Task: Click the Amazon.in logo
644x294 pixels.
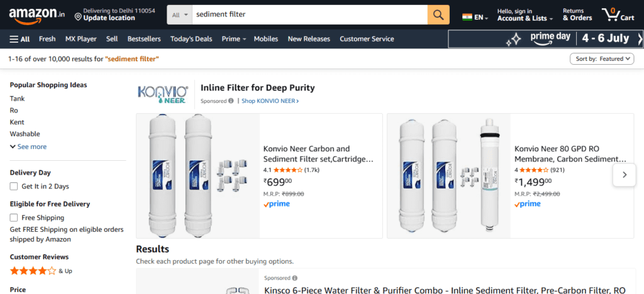Action: click(x=37, y=14)
